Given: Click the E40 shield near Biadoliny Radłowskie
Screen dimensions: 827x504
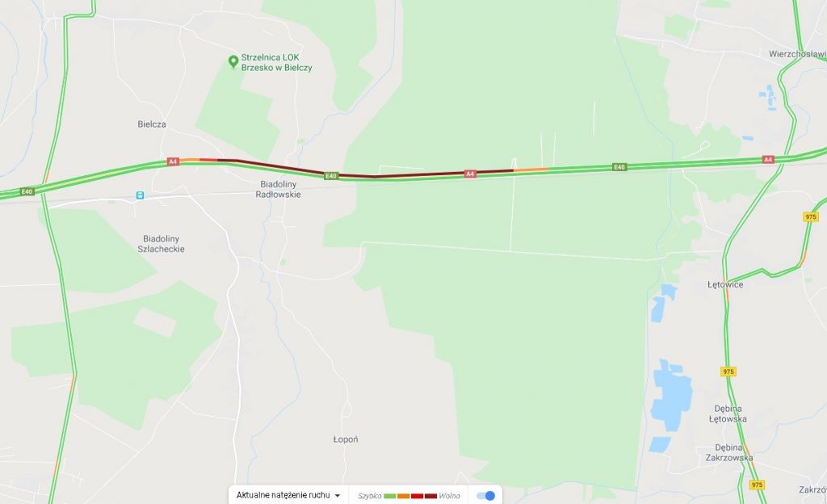Looking at the screenshot, I should tap(330, 176).
